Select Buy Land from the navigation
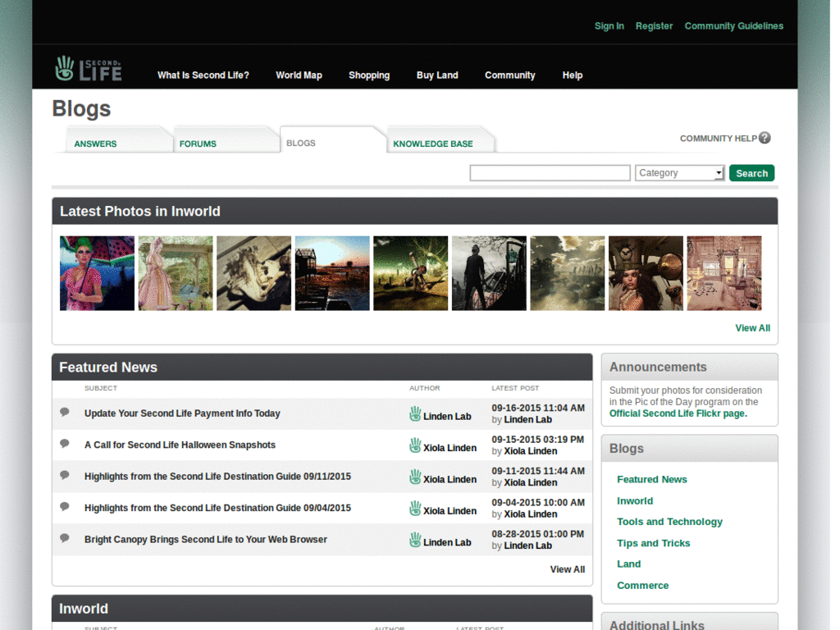The width and height of the screenshot is (840, 630). (x=437, y=75)
